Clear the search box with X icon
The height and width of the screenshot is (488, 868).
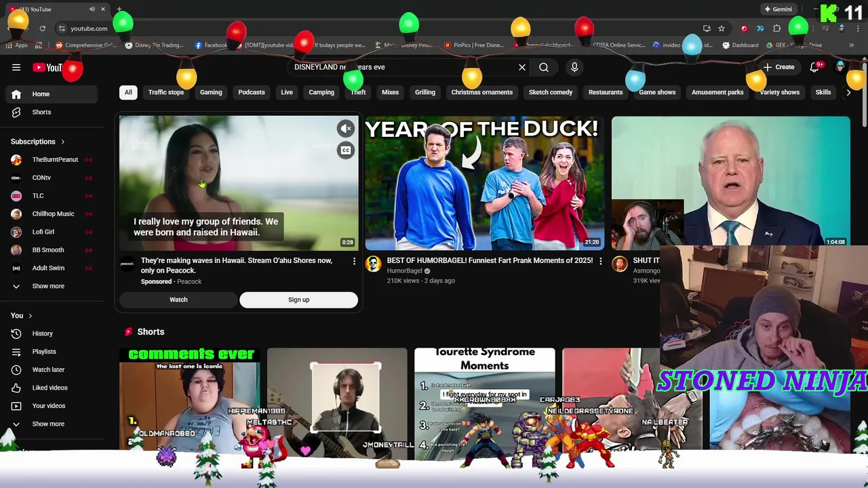[522, 67]
